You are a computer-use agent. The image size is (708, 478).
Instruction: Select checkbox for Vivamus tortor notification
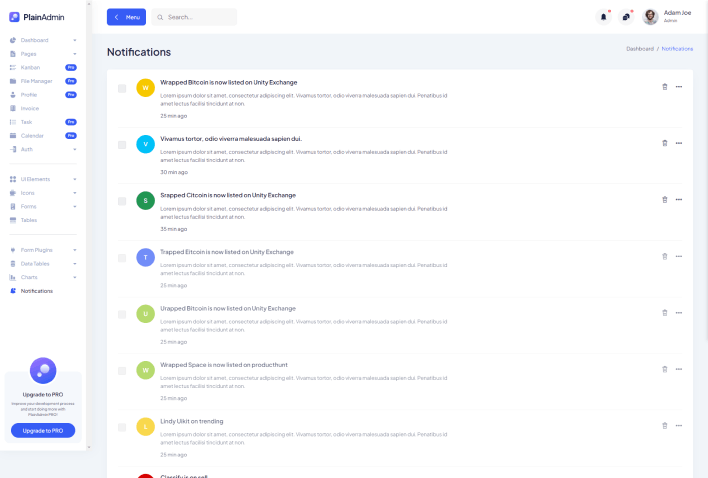click(x=122, y=144)
